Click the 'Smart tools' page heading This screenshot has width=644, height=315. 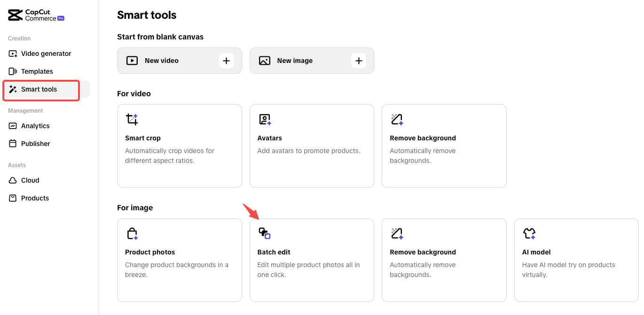(x=147, y=15)
